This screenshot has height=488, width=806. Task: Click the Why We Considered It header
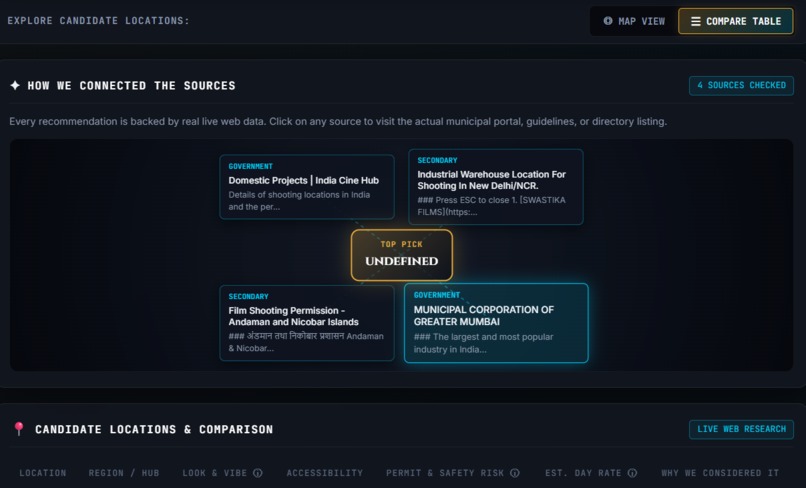tap(720, 473)
